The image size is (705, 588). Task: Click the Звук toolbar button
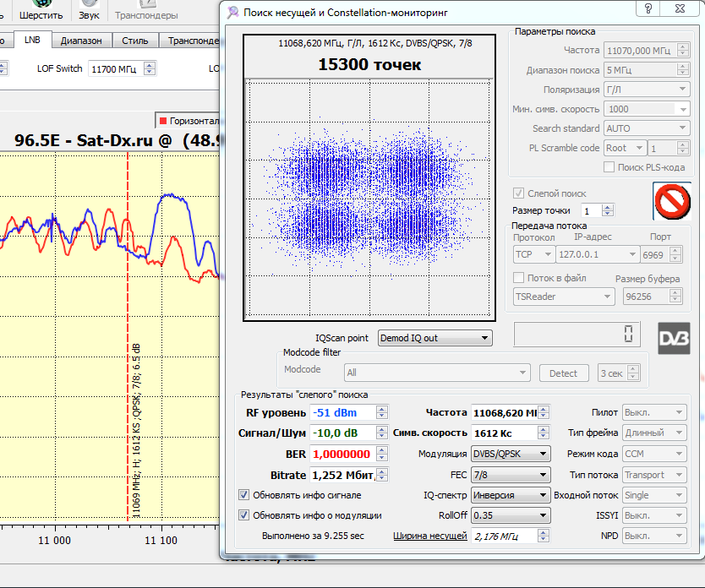click(89, 11)
